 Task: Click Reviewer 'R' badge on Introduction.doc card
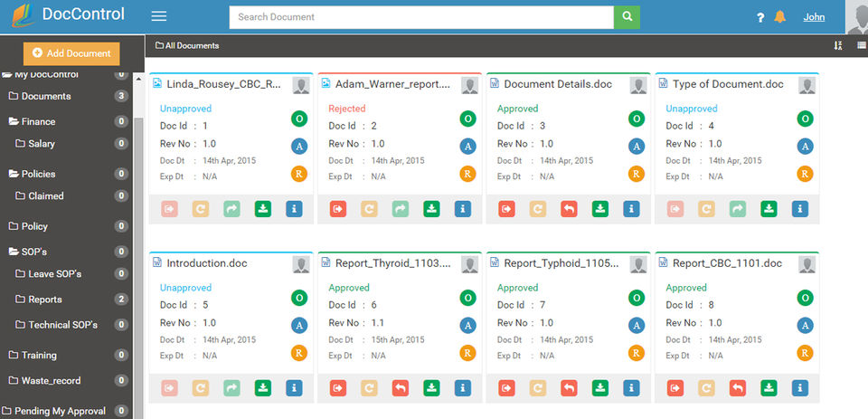point(299,353)
